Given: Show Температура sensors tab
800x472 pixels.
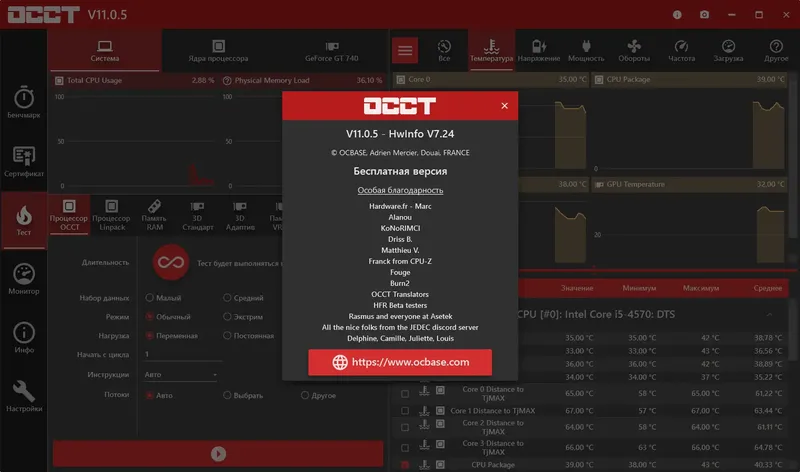Looking at the screenshot, I should 491,51.
